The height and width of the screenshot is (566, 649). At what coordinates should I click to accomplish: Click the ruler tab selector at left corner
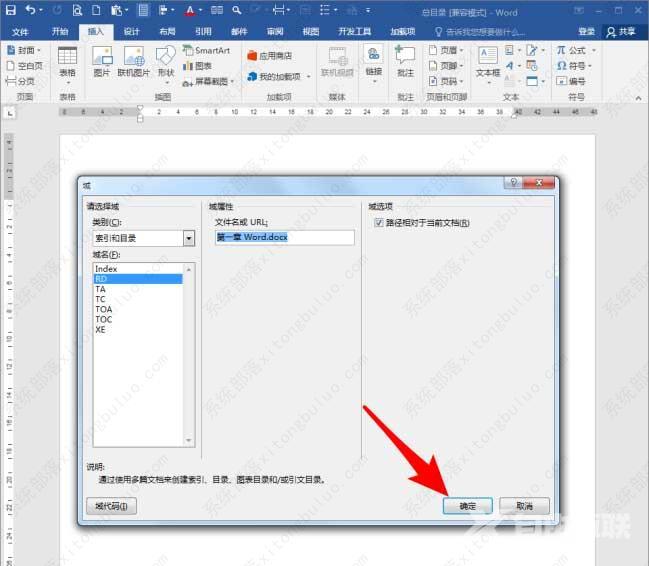10,113
